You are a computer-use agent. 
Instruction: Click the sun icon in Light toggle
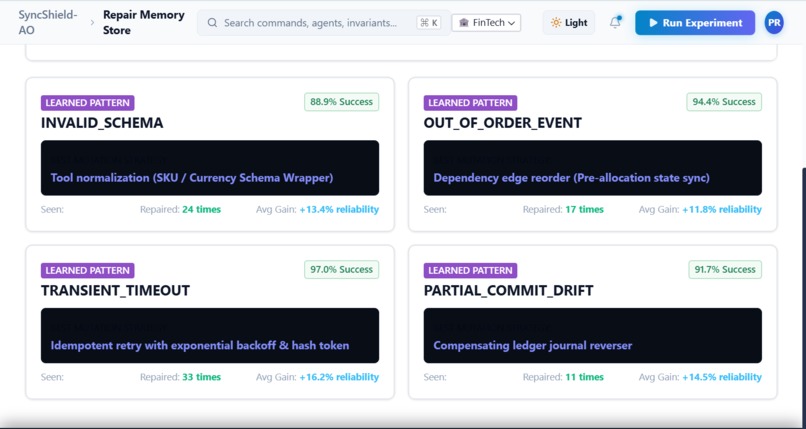tap(556, 23)
